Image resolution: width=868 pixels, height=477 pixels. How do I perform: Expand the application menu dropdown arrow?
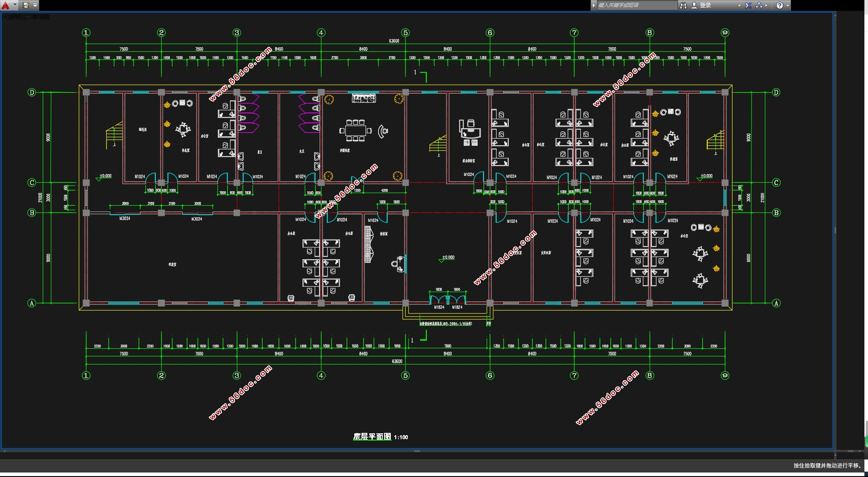tap(15, 5)
